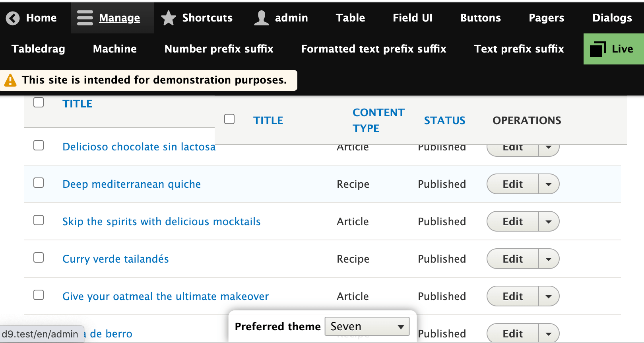Open Formatted text prefix suffix item
644x343 pixels.
pyautogui.click(x=373, y=49)
